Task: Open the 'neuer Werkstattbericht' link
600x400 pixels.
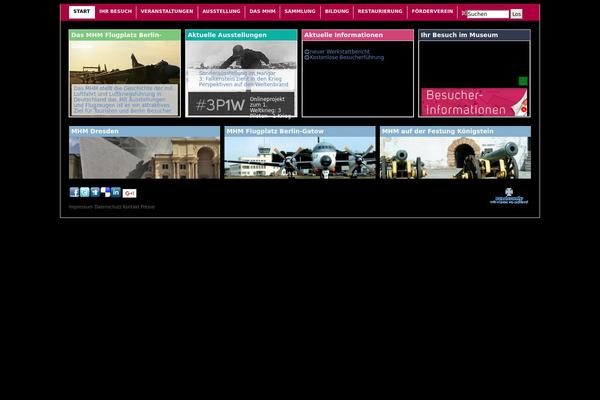Action: point(340,52)
